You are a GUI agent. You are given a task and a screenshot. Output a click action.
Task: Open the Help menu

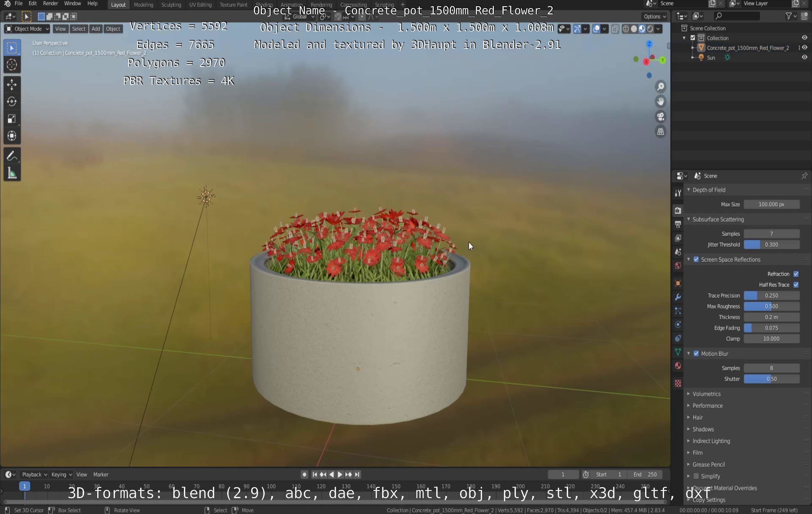pos(92,4)
